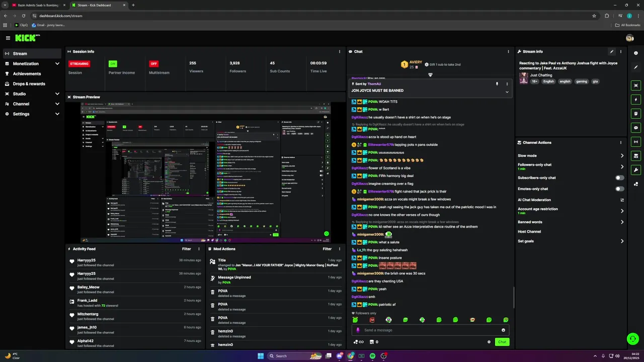This screenshot has width=644, height=362.
Task: Collapse the pinned message chevron
Action: click(x=507, y=92)
